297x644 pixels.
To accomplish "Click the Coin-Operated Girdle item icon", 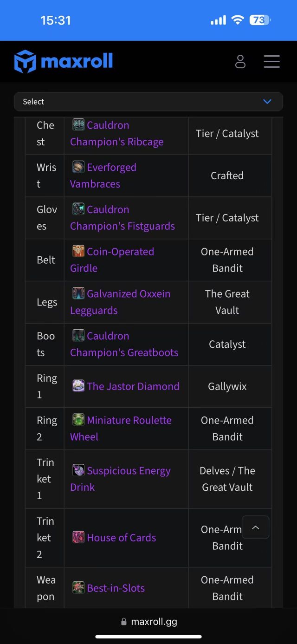I will coord(78,252).
